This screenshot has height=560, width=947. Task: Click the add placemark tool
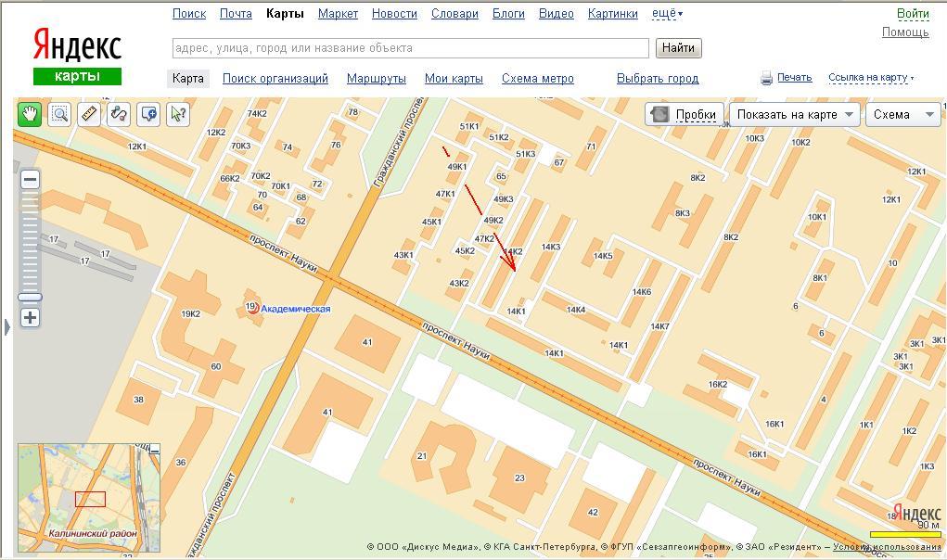pos(147,114)
